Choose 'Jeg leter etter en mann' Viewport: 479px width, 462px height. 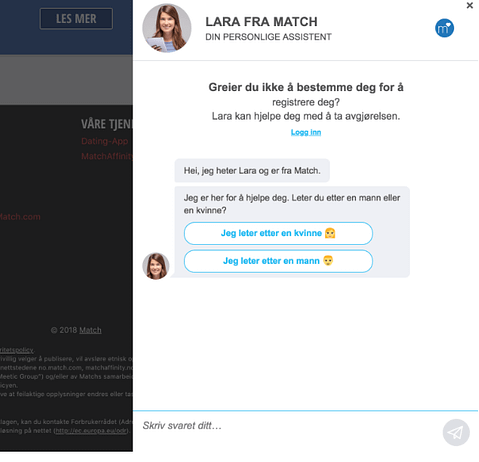[278, 261]
